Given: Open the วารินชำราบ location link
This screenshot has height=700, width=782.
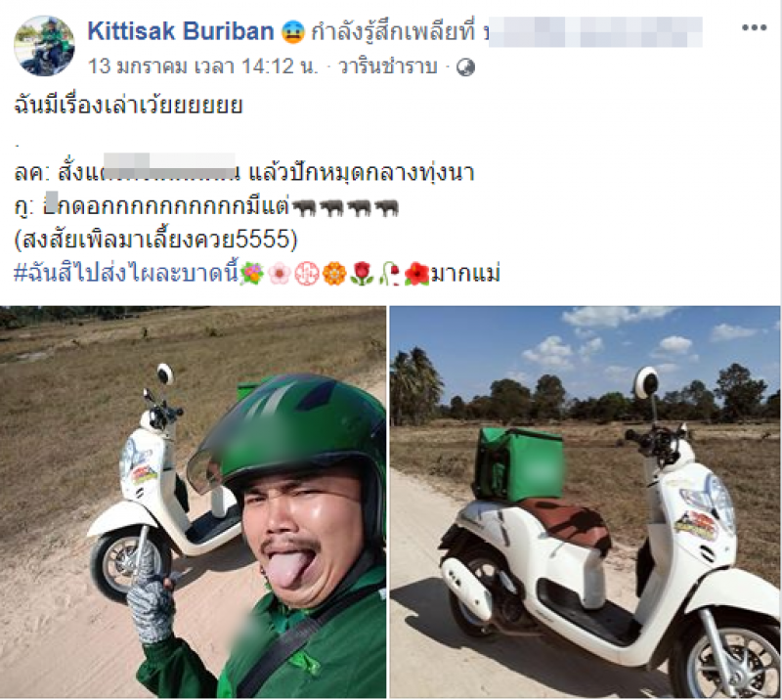Looking at the screenshot, I should point(387,66).
